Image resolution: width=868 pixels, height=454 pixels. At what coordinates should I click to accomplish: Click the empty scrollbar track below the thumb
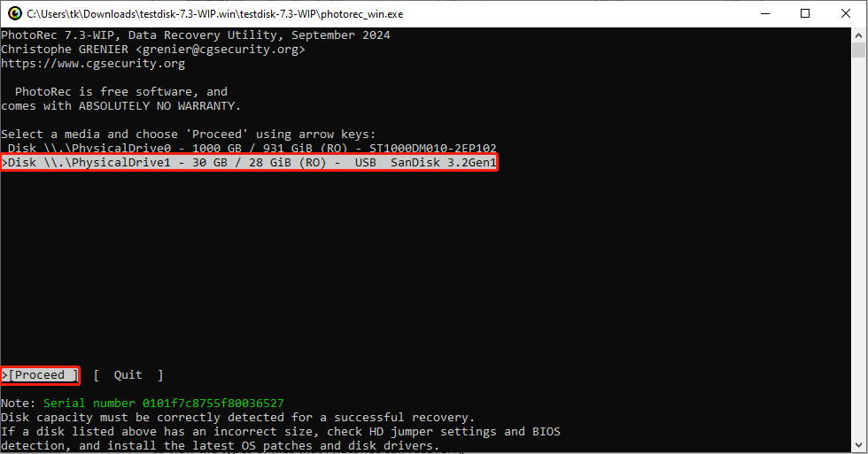[858, 249]
